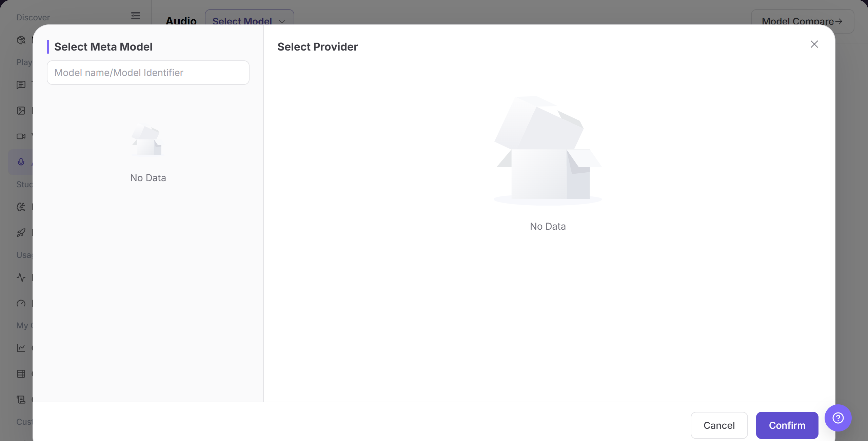The width and height of the screenshot is (868, 441).
Task: Close the Select Provider dialog
Action: (x=814, y=44)
